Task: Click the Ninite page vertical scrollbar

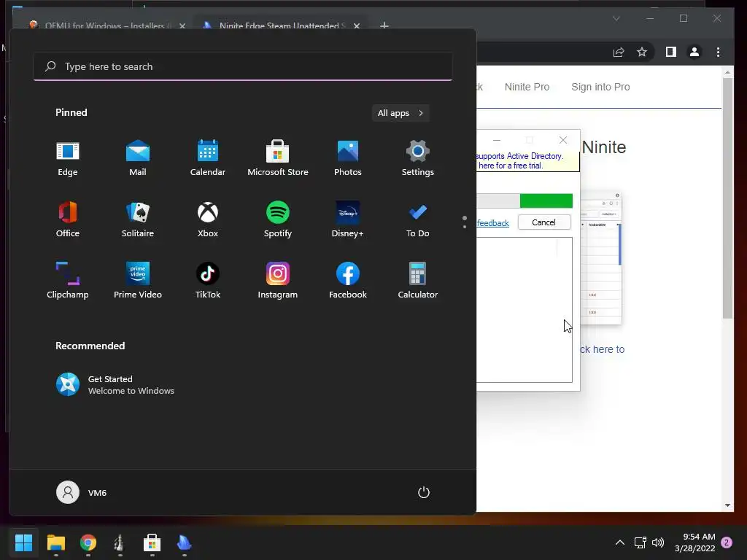Action: (x=727, y=198)
